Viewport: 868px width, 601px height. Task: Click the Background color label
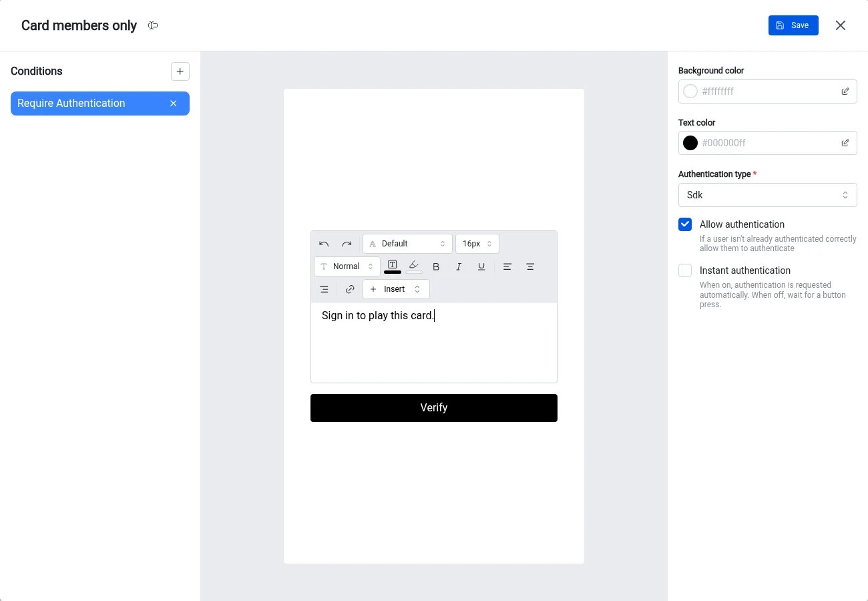(711, 71)
